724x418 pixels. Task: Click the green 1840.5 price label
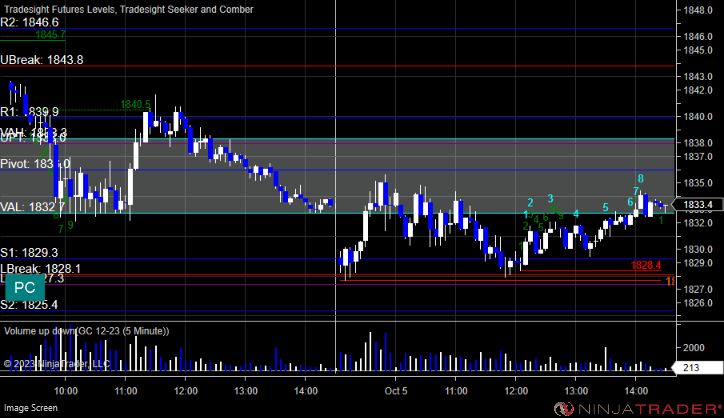135,104
